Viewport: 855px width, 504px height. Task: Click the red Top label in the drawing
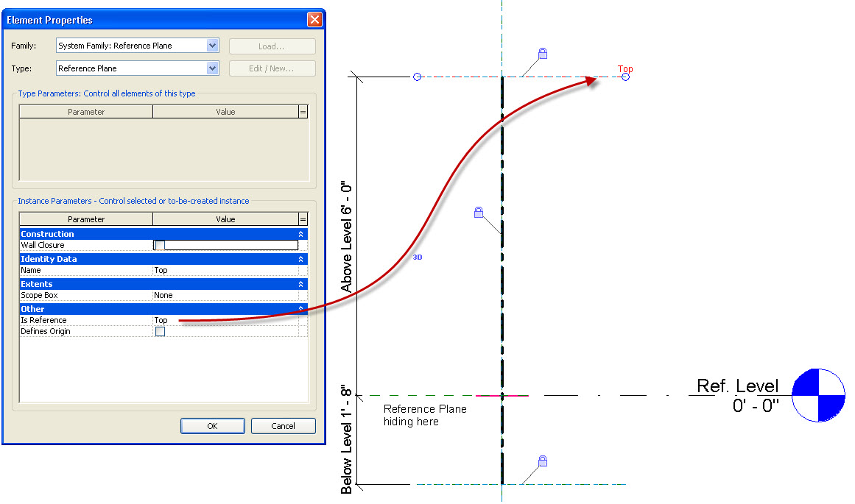coord(625,68)
